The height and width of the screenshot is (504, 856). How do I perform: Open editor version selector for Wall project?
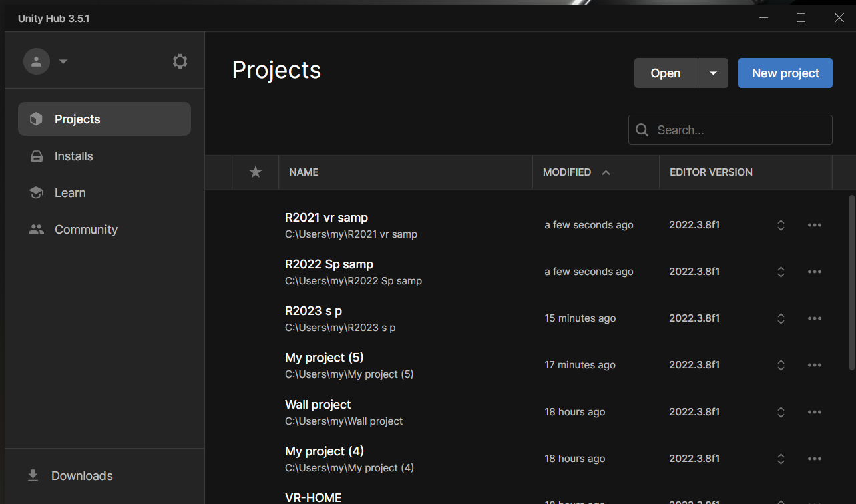coord(781,412)
